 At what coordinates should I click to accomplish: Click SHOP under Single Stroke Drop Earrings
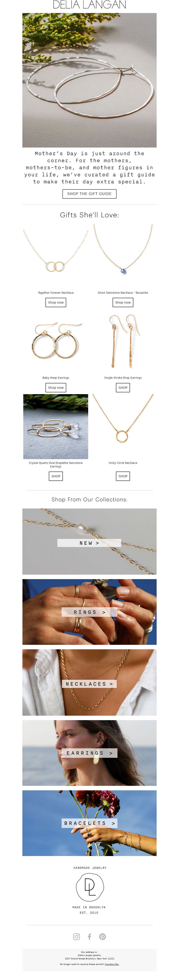pyautogui.click(x=123, y=388)
